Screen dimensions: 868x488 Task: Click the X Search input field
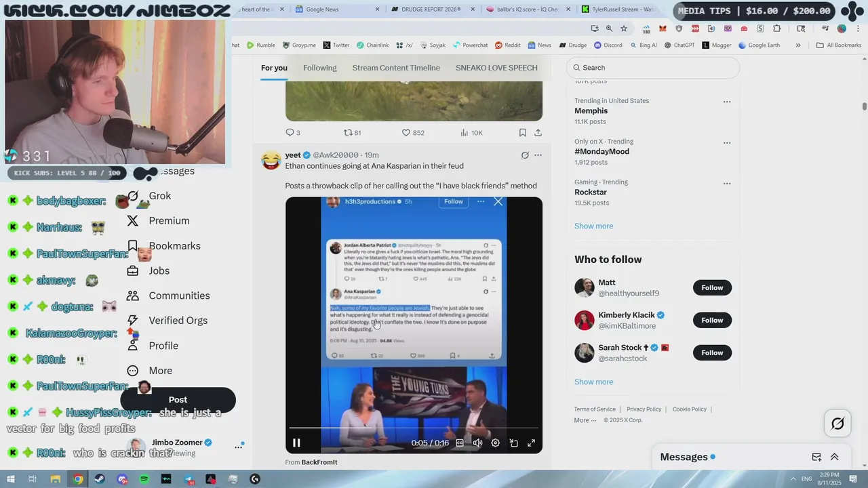point(653,68)
